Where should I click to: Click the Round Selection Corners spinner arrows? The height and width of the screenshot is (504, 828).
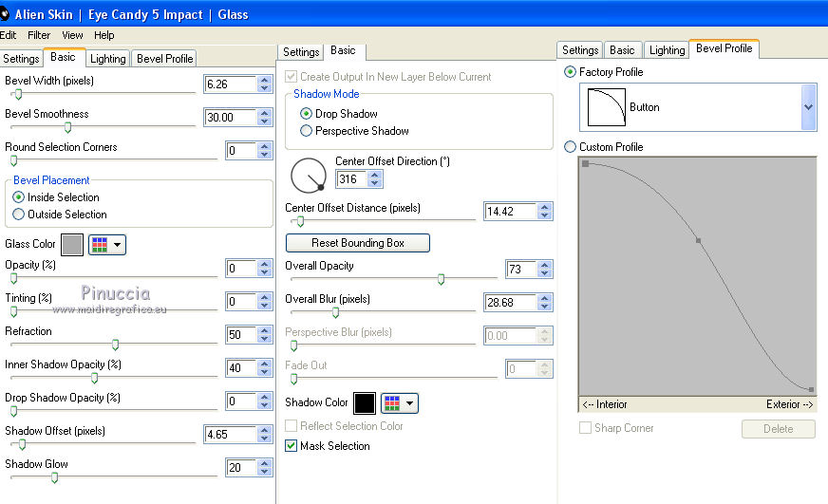(265, 151)
